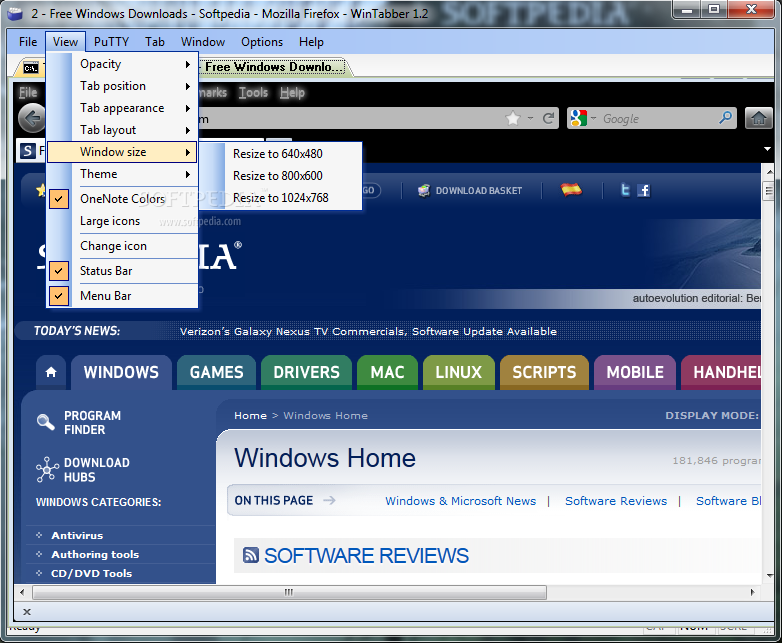
Task: Click the Antivirus category link
Action: pos(77,535)
